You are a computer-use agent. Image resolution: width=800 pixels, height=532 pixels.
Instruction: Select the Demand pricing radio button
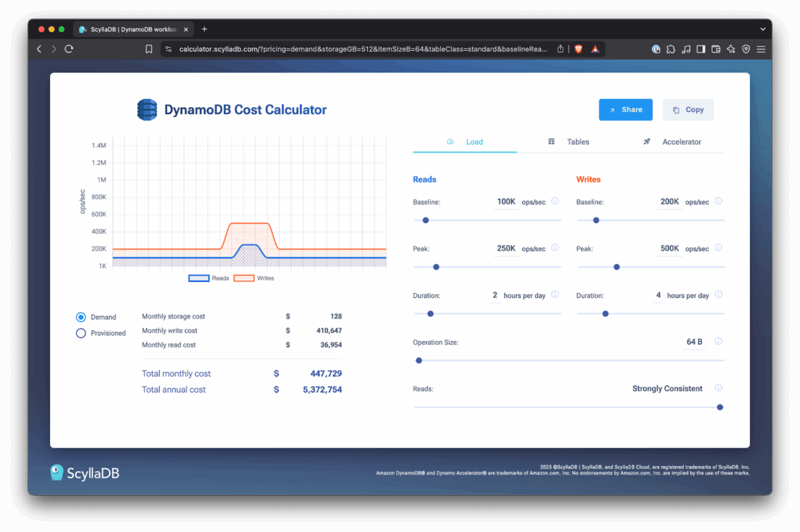[x=80, y=317]
